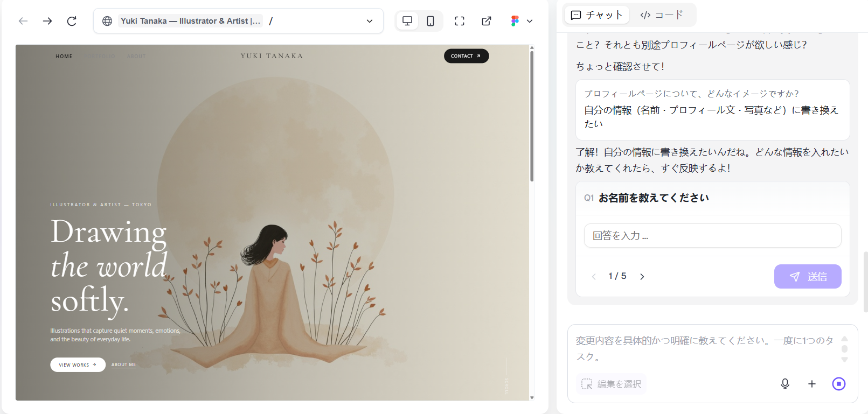Click the VIEW WORKS button
Viewport: 868px width, 414px height.
tap(78, 365)
